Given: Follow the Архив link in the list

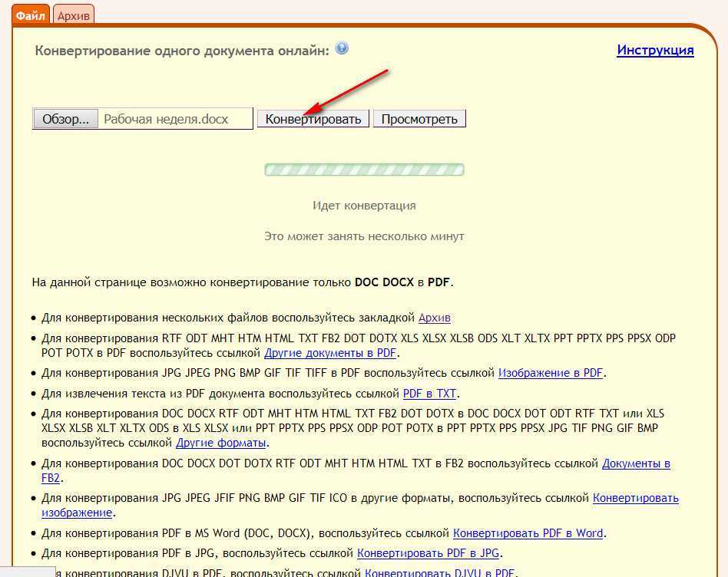Looking at the screenshot, I should point(434,318).
